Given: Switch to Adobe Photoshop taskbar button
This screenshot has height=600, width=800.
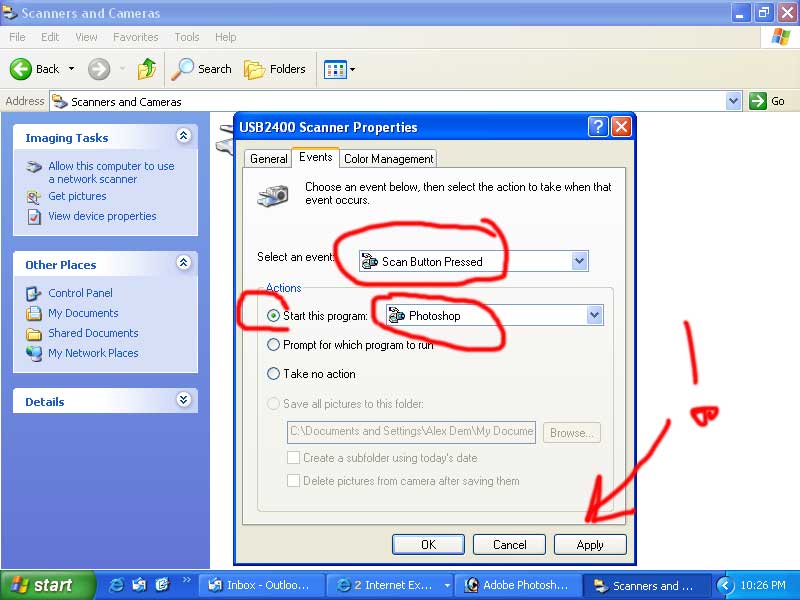Looking at the screenshot, I should [x=517, y=585].
